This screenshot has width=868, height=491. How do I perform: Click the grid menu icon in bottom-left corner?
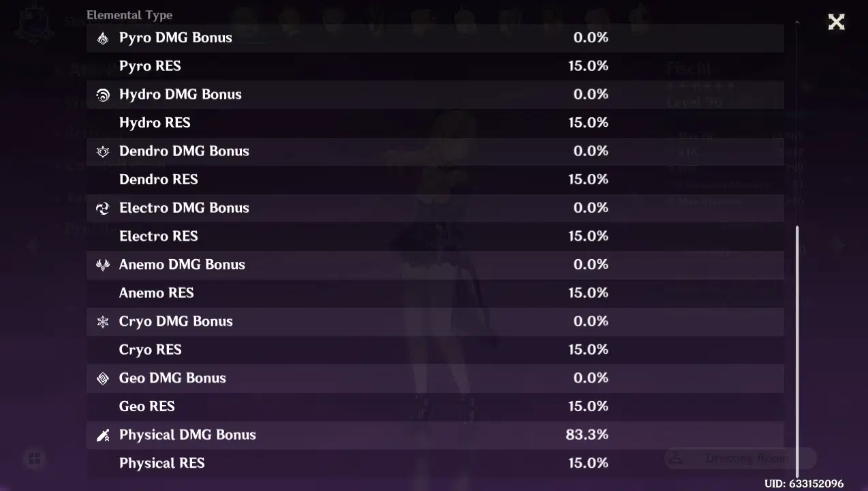[x=34, y=459]
